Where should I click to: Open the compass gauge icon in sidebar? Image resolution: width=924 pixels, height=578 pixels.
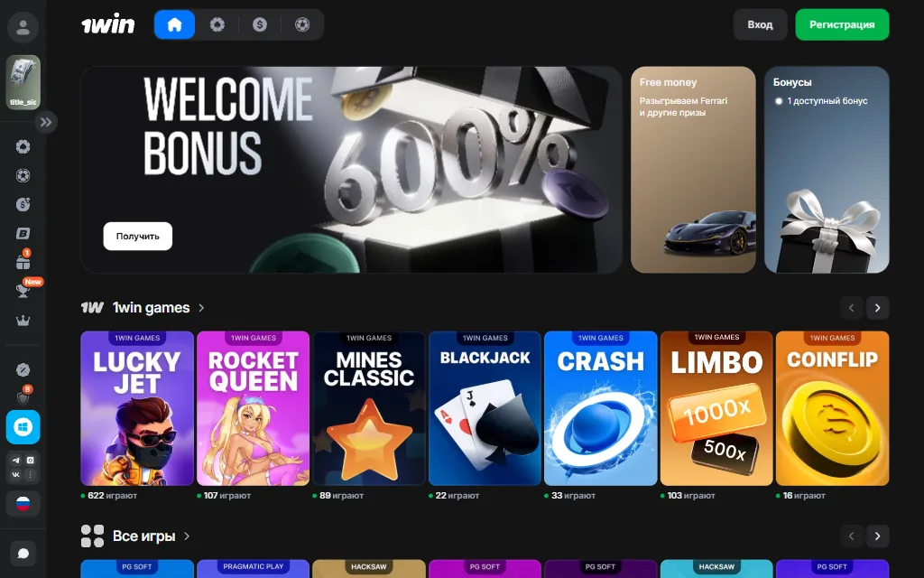23,369
